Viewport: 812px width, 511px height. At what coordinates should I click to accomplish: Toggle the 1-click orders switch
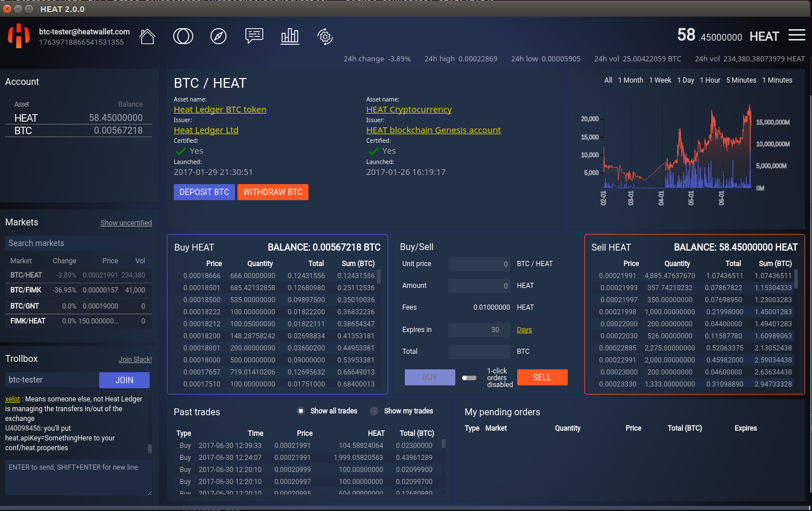click(469, 378)
